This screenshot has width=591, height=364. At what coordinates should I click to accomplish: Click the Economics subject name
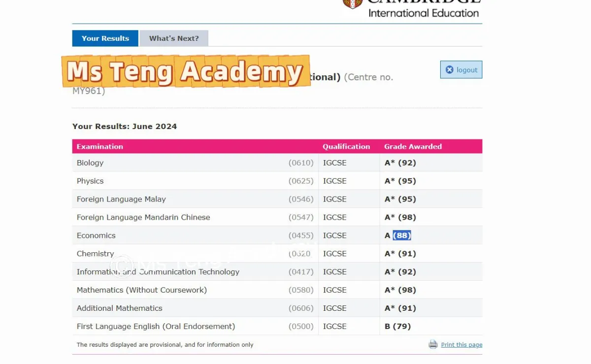click(x=96, y=235)
